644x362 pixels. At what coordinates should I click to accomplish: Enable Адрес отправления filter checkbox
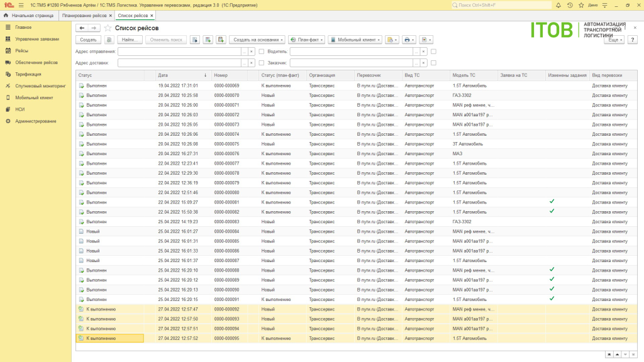click(262, 52)
